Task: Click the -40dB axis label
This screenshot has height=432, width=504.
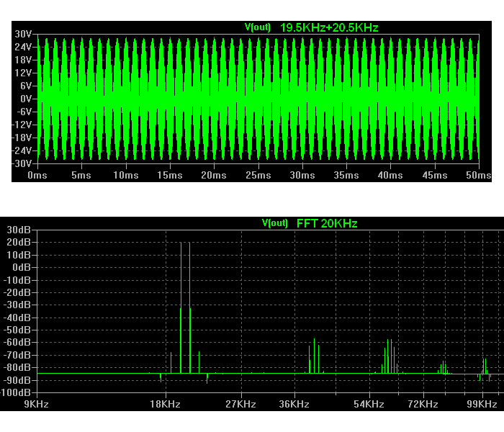Action: pos(17,318)
